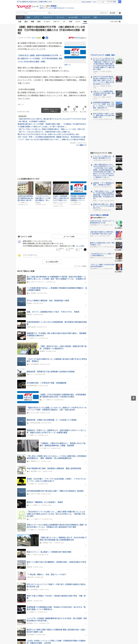The width and height of the screenshot is (138, 644).
Task: Open ranking item 1 thumbnail in アクセスランキング
Action: point(119,61)
